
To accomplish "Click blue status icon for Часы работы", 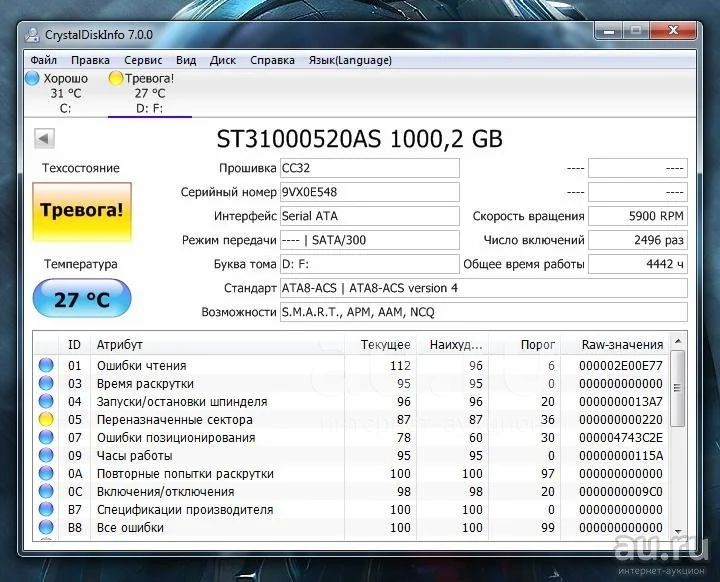I will tap(46, 455).
